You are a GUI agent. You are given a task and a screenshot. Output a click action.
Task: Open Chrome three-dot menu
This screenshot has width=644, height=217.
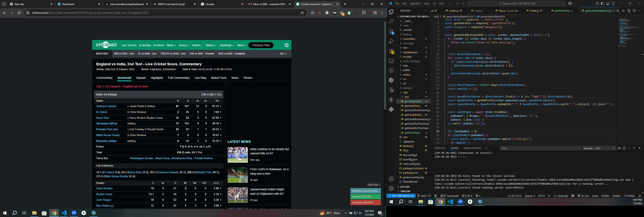click(382, 13)
